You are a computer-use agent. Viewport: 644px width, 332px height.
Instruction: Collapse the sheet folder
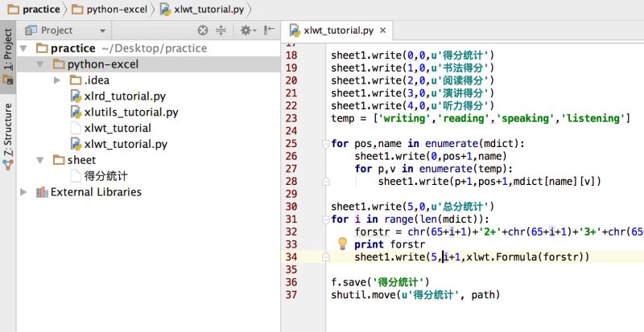[x=39, y=160]
